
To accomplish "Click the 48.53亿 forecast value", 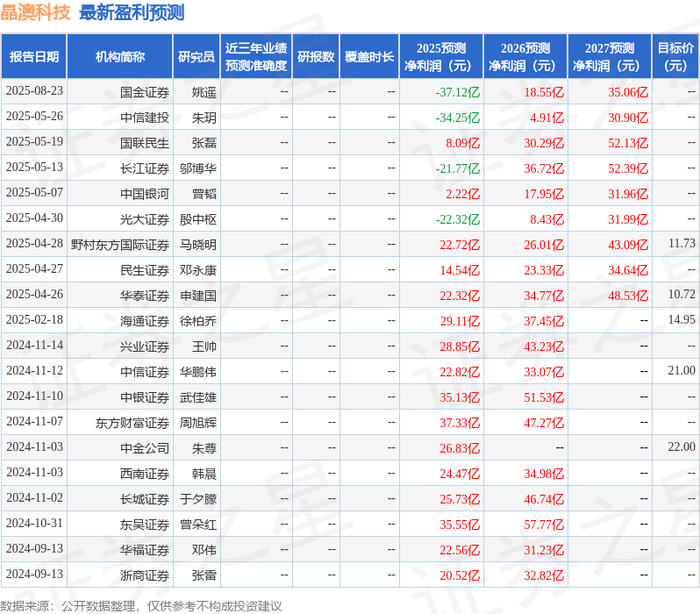I will point(628,296).
